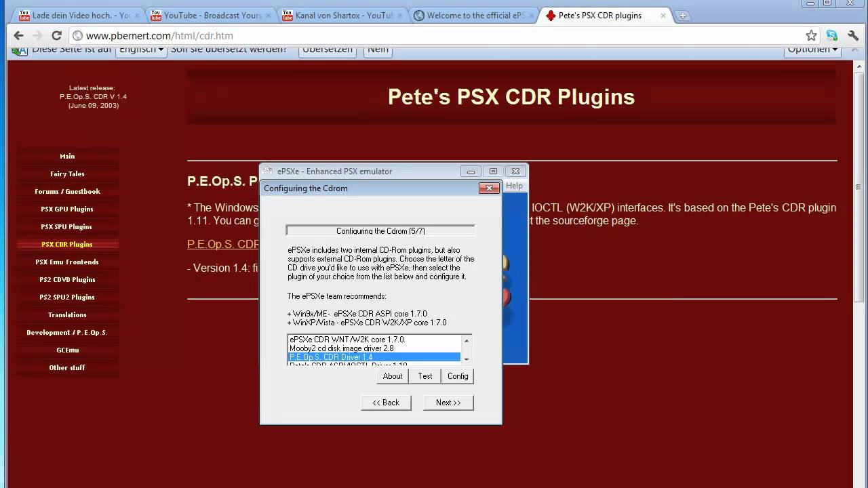Viewport: 868px width, 488px height.
Task: Close the 'Kanal von Shartox' tab
Action: [400, 16]
